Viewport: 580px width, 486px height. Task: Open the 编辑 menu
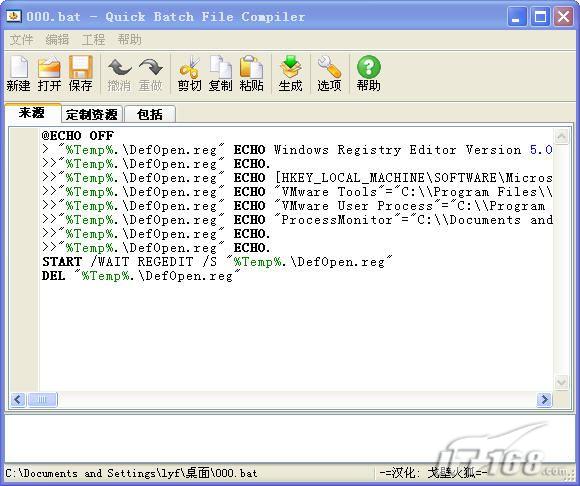57,40
